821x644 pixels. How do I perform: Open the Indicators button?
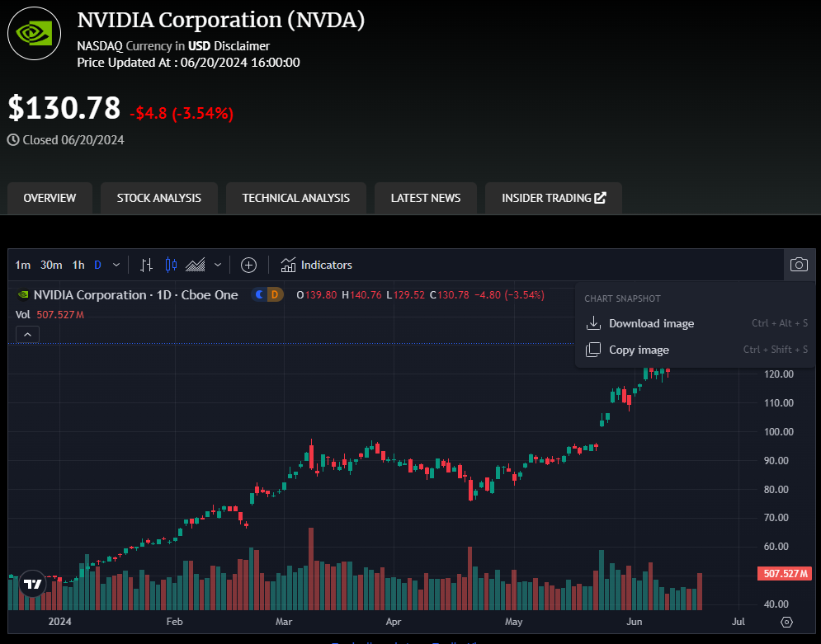click(x=316, y=265)
